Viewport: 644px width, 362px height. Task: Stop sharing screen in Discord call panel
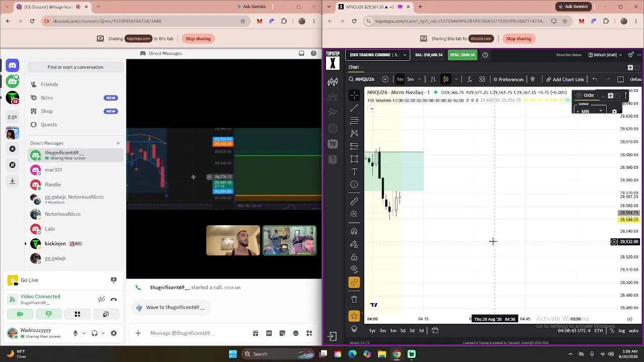click(x=49, y=314)
